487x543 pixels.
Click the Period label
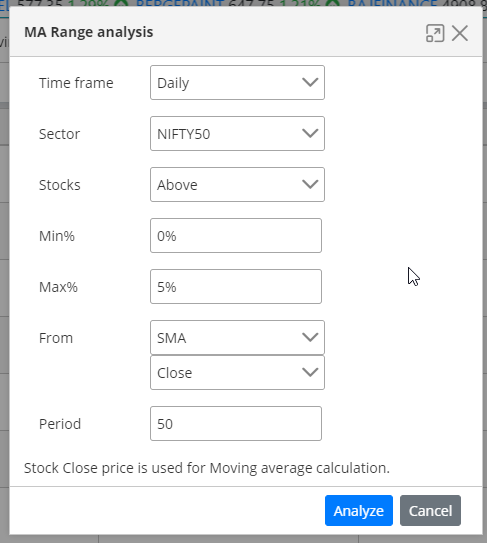(x=60, y=424)
